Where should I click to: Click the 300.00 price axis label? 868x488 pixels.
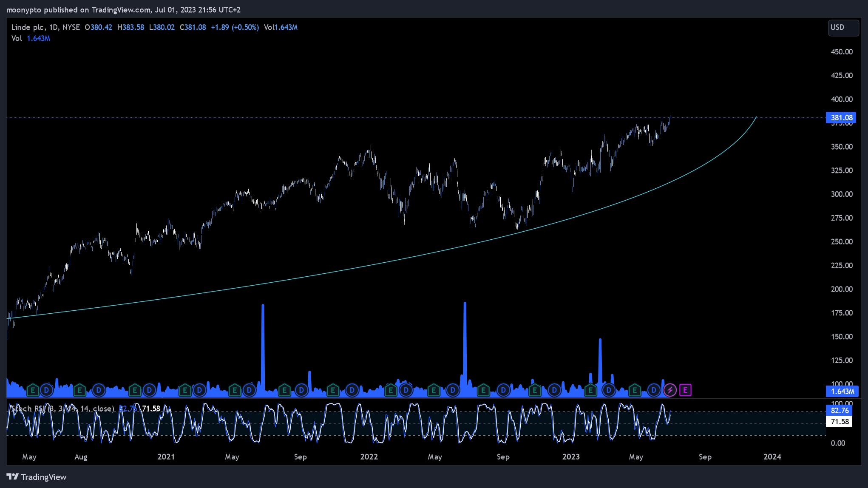[x=842, y=194]
